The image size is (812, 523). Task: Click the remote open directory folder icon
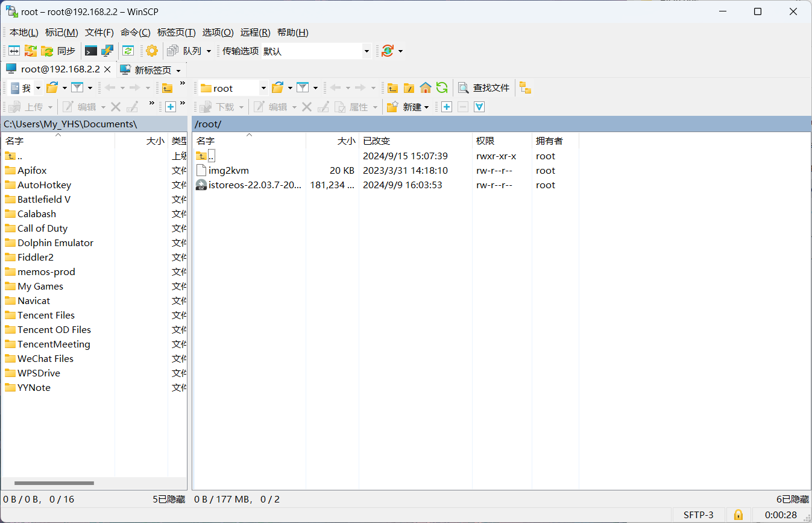click(277, 88)
